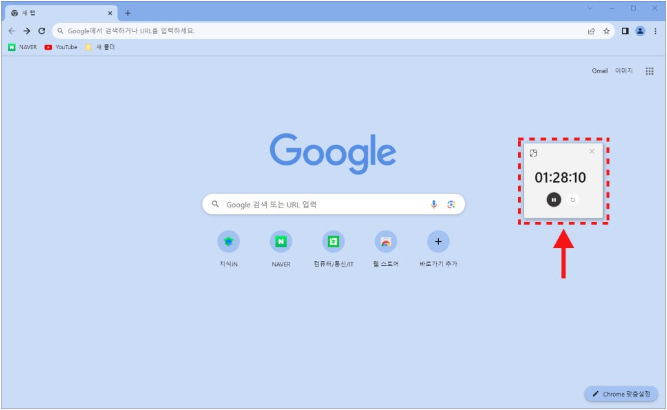Open the Google apps grid
This screenshot has width=667, height=410.
pos(649,71)
